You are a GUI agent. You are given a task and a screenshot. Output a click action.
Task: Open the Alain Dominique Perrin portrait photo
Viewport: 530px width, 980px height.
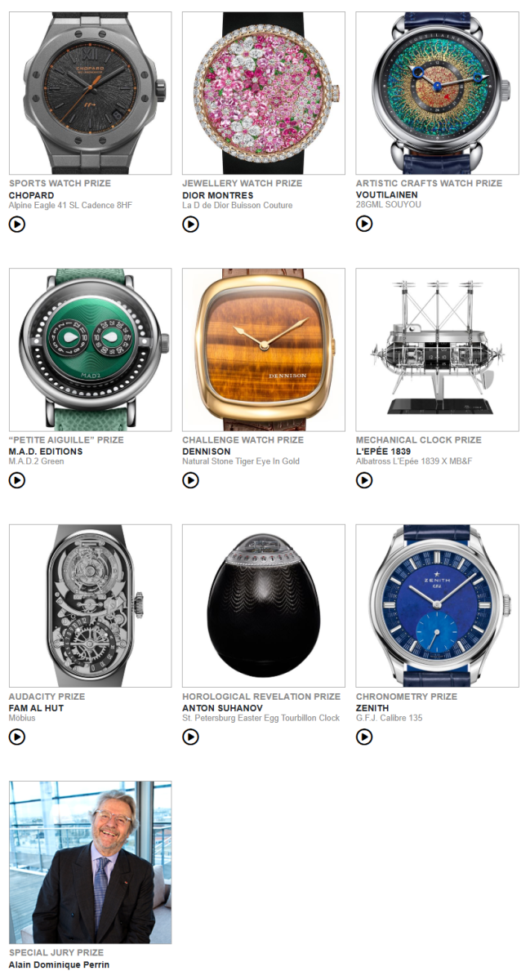tap(91, 862)
